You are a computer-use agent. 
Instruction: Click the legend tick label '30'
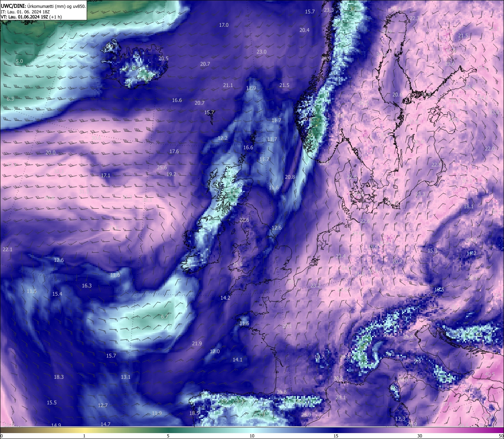(420, 436)
